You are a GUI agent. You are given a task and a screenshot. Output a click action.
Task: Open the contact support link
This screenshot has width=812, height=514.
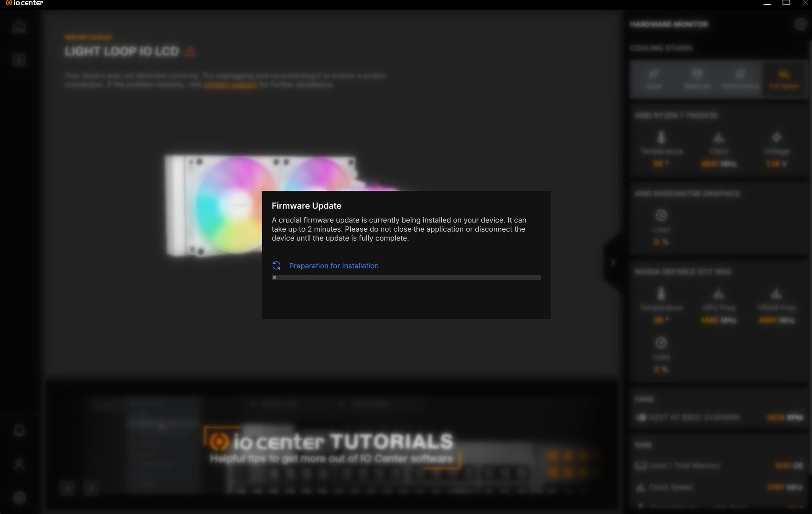[x=230, y=85]
